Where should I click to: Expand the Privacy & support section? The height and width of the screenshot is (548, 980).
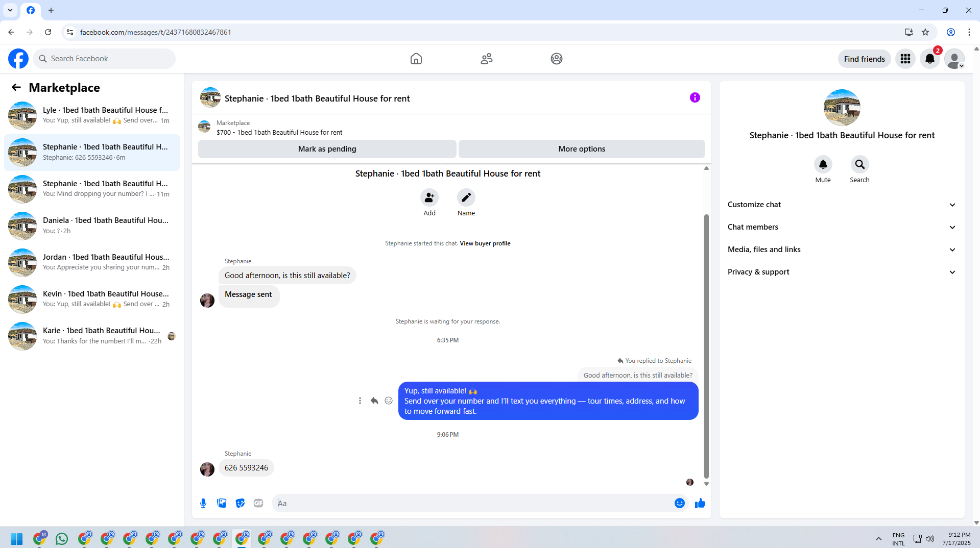pos(842,272)
